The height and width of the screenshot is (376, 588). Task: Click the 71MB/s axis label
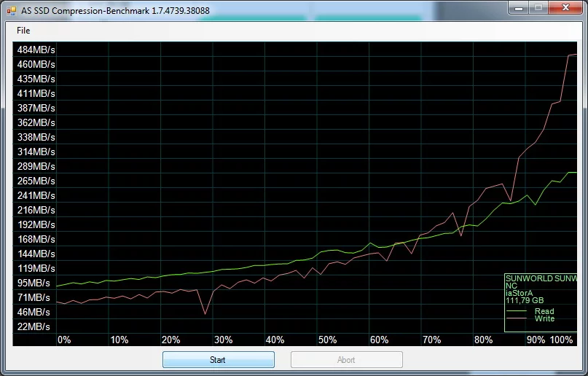(x=34, y=297)
